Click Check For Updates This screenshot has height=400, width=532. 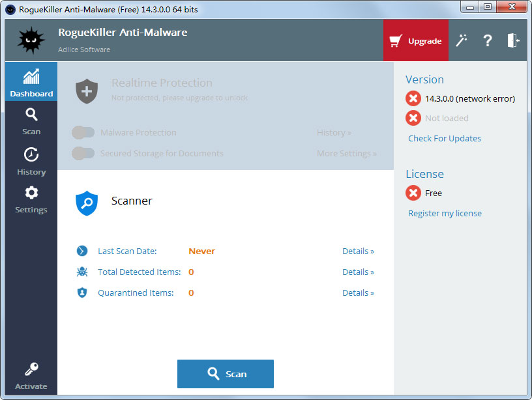pos(444,138)
